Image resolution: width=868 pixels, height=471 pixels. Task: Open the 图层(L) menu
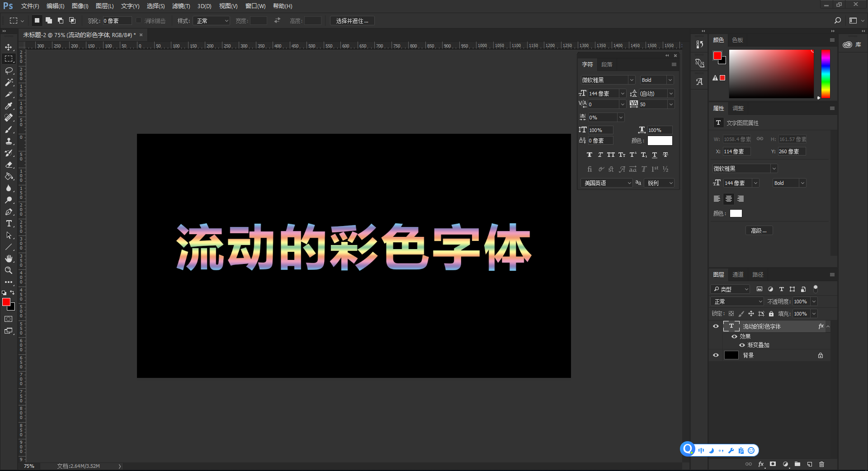pos(104,6)
